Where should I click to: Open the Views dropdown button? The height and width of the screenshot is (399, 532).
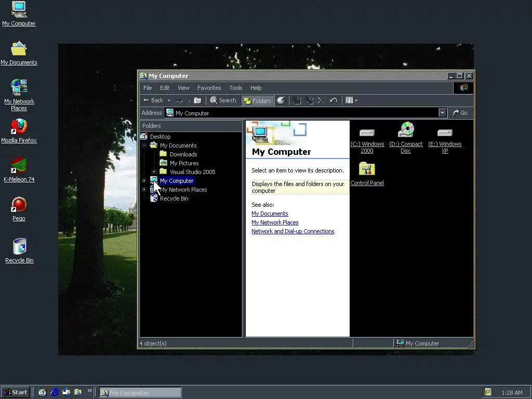click(x=351, y=100)
